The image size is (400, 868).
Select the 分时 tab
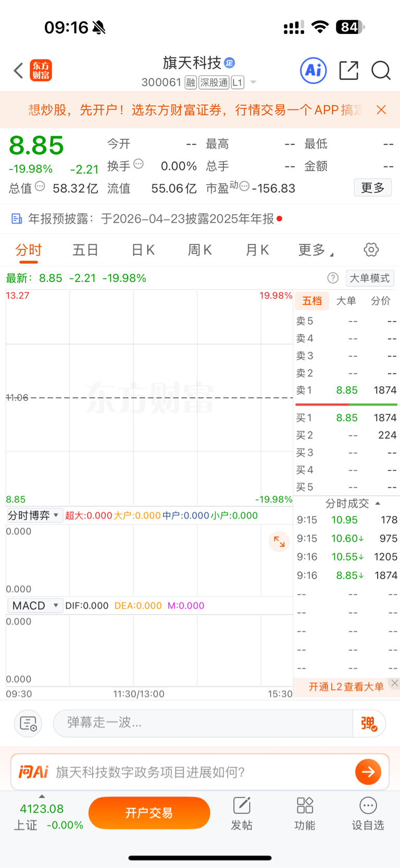pos(28,250)
